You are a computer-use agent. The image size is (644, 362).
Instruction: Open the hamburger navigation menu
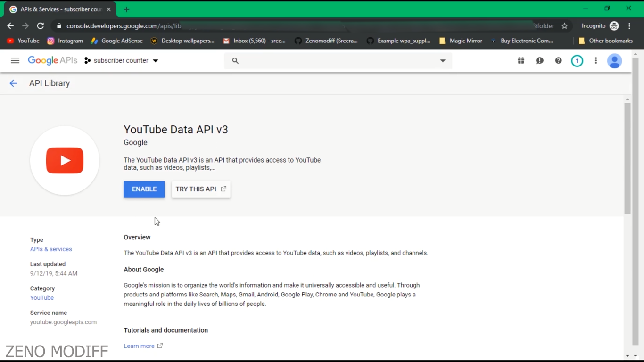point(15,60)
